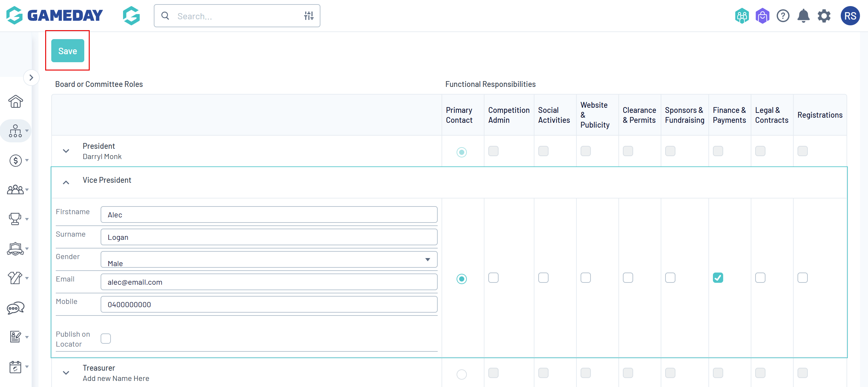Viewport: 868px width, 387px height.
Task: Enable Registrations for Vice President
Action: 802,278
